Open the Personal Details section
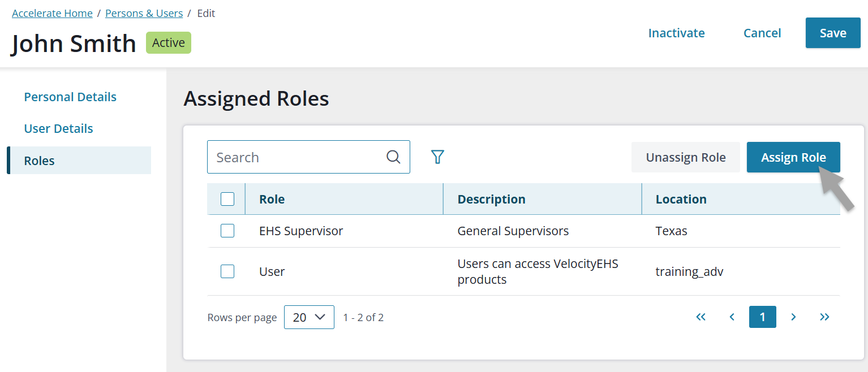The height and width of the screenshot is (372, 868). [x=70, y=97]
